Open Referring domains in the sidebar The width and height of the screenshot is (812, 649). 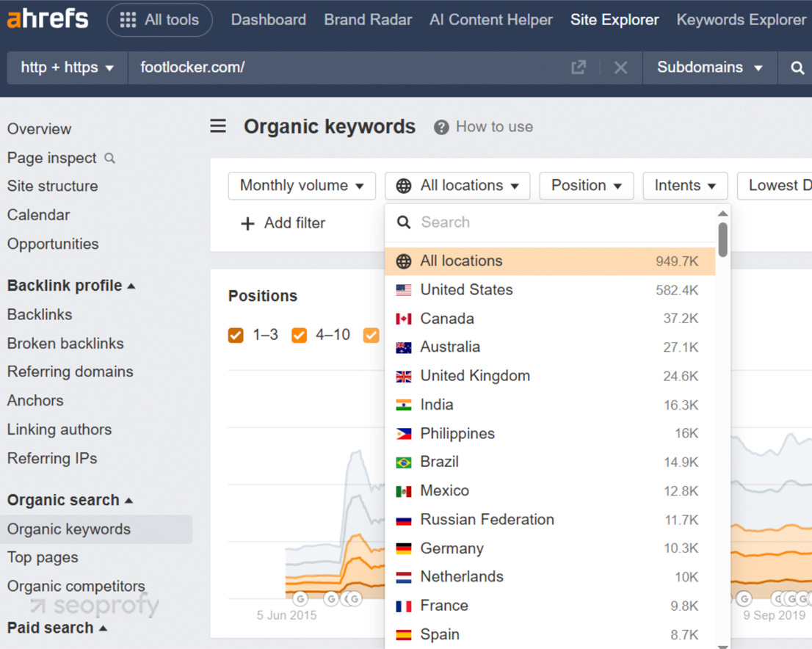tap(70, 371)
